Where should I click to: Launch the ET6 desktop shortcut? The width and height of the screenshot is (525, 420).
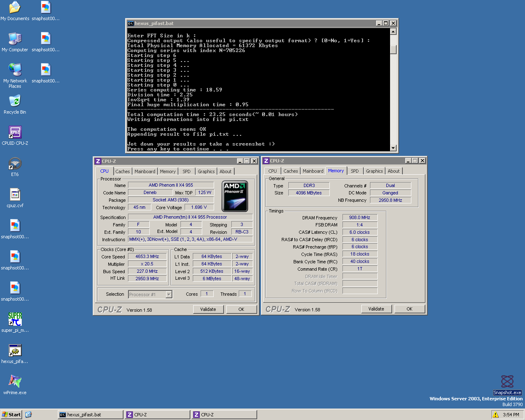click(15, 167)
